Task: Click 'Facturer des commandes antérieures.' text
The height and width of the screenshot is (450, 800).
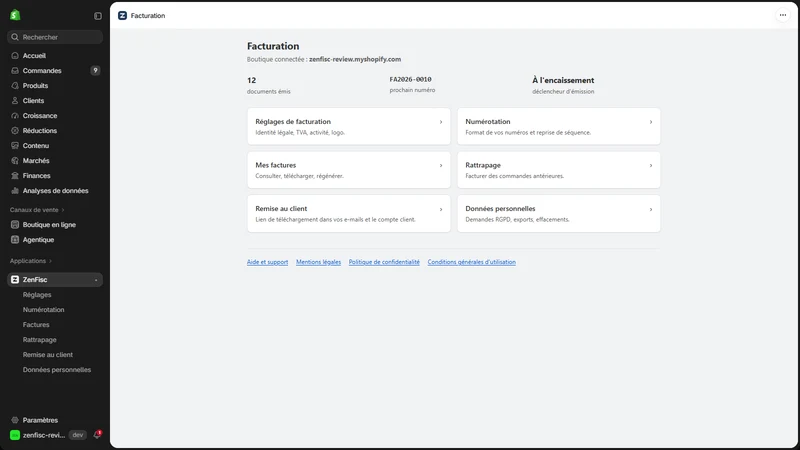Action: (x=514, y=176)
